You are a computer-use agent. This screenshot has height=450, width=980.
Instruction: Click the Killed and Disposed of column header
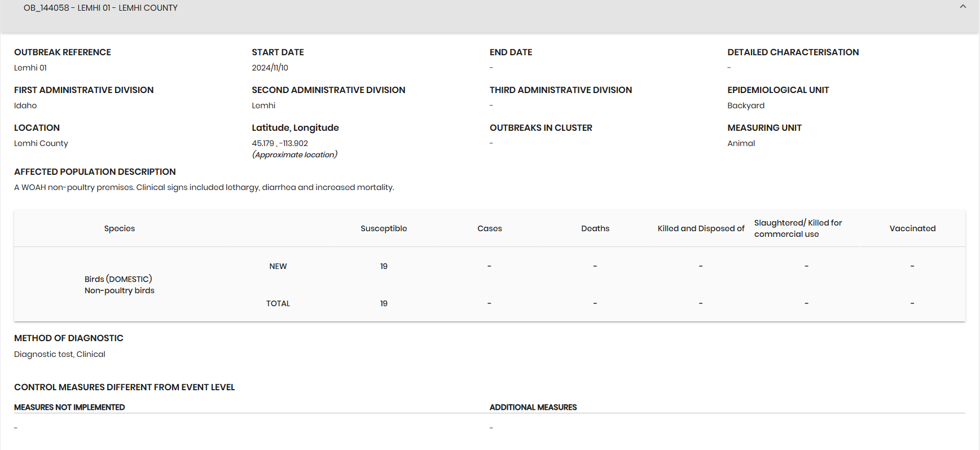[701, 228]
